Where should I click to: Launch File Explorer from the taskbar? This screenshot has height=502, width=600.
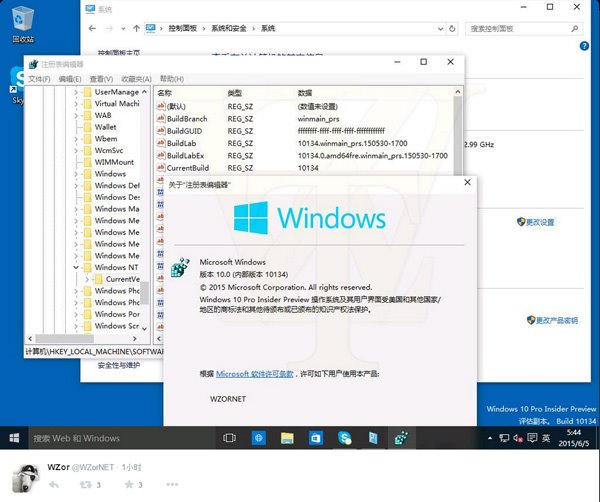pos(287,438)
